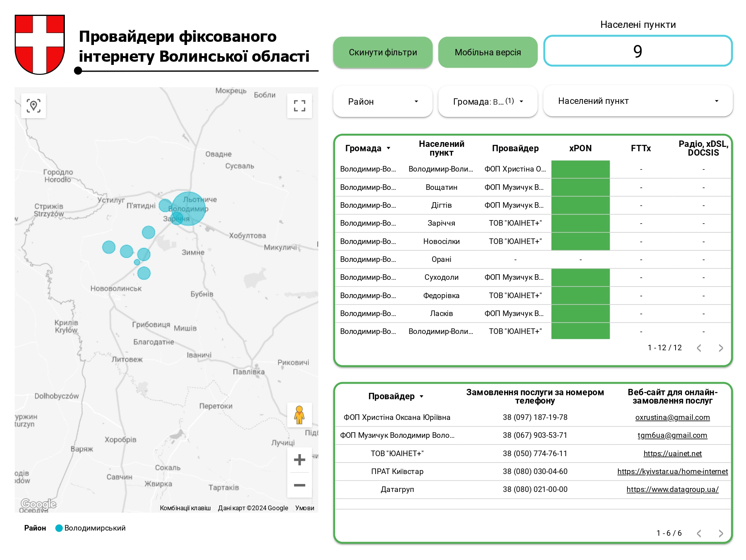Click the Volyn region coat of arms logo
746x560 pixels.
40,45
